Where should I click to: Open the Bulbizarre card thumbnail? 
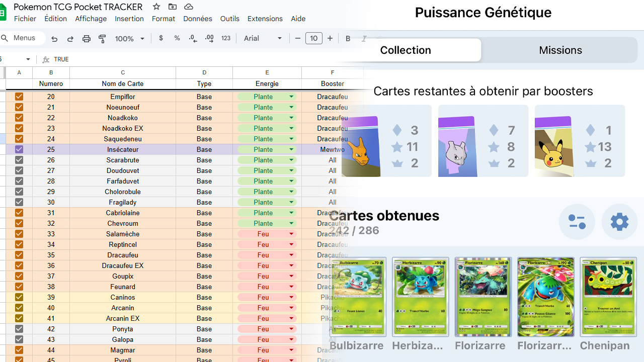[x=358, y=297]
